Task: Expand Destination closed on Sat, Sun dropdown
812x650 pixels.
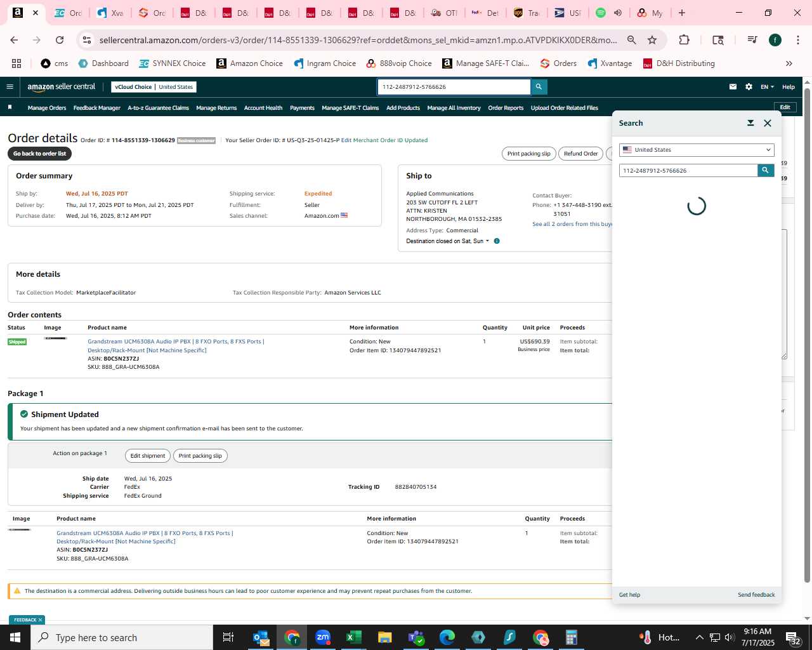Action: pos(448,241)
